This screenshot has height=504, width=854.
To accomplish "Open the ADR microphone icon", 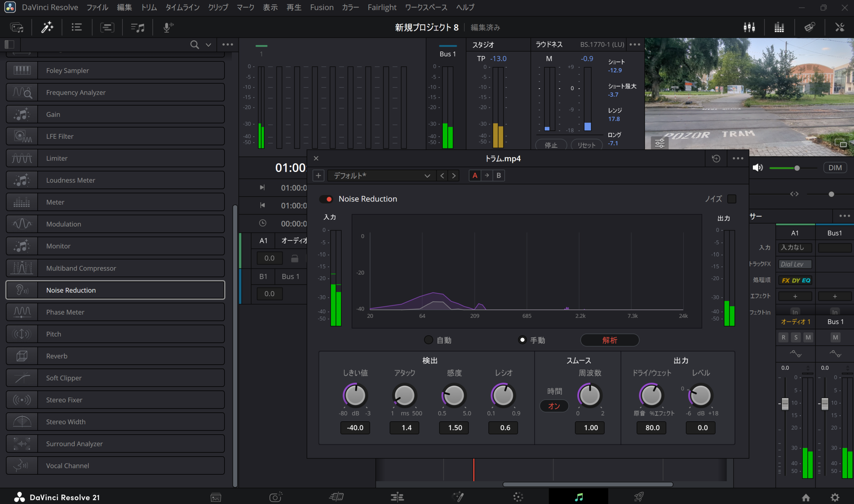I will (168, 27).
